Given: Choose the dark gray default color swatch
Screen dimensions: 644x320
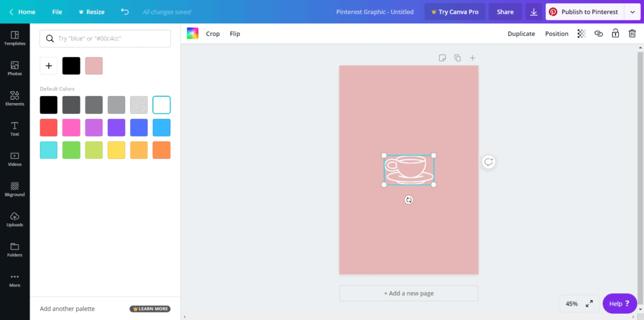Looking at the screenshot, I should coord(71,105).
